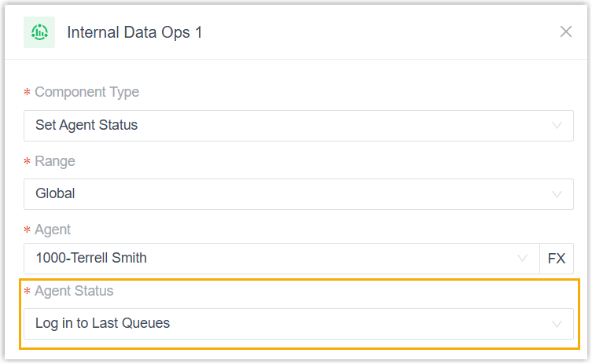Click the required asterisk before Agent label
This screenshot has height=364, width=592.
coord(28,230)
